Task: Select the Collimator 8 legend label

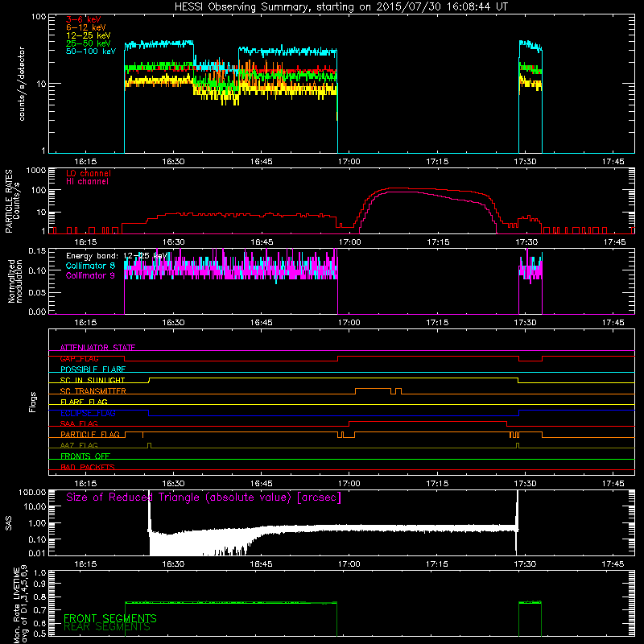Action: click(x=90, y=266)
